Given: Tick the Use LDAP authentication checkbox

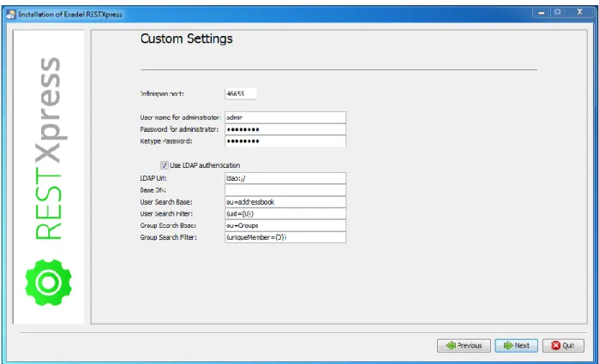Looking at the screenshot, I should click(165, 165).
